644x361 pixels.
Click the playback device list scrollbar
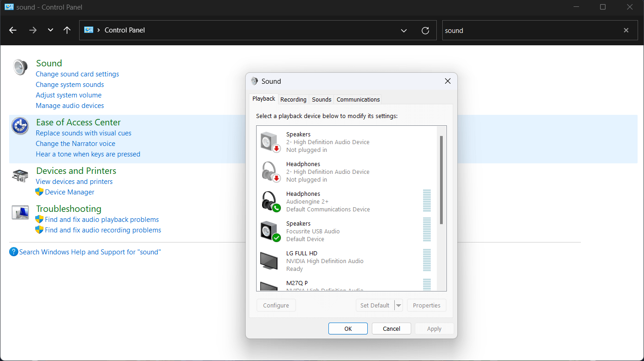pyautogui.click(x=441, y=180)
